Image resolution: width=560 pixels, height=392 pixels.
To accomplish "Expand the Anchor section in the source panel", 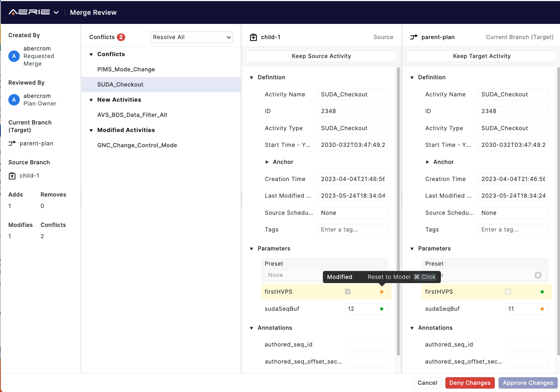I will tap(267, 162).
